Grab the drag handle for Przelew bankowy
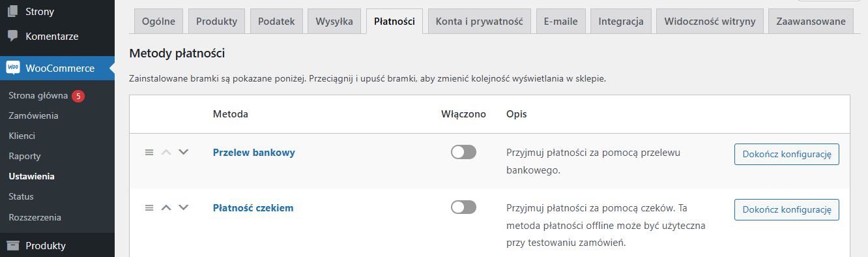The width and height of the screenshot is (868, 257). (x=149, y=152)
